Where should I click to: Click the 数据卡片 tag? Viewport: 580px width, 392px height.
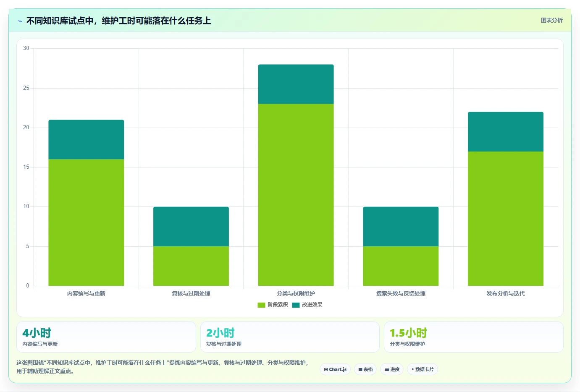[x=423, y=369]
